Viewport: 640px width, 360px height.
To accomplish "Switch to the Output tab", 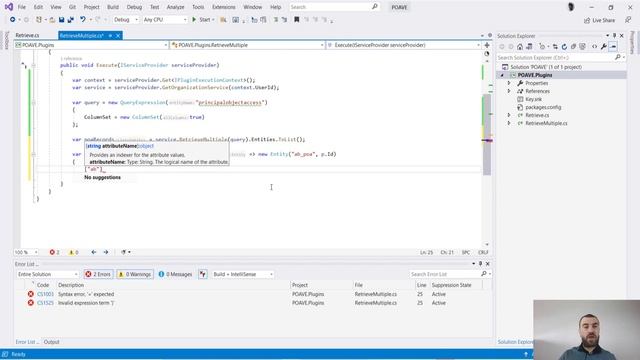I will coord(51,342).
